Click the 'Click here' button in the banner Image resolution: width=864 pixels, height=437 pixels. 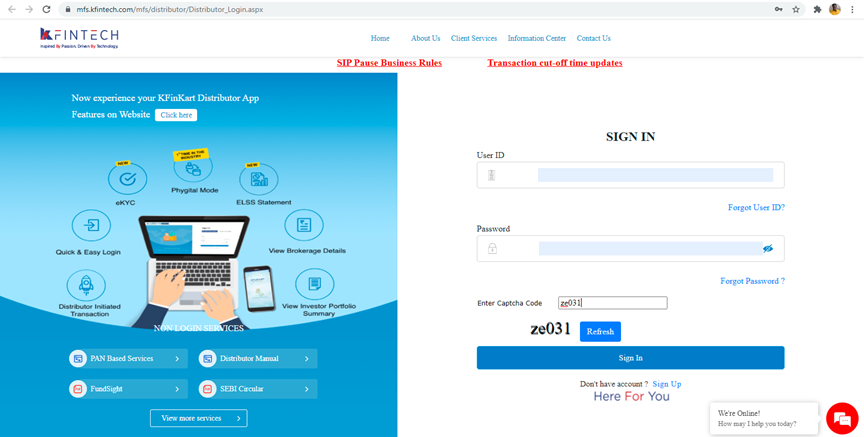[x=176, y=115]
